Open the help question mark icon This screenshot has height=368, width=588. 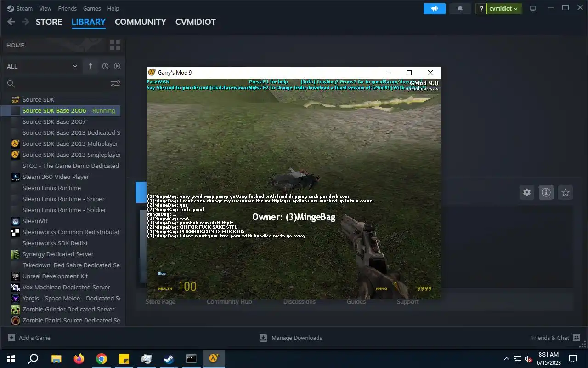click(x=481, y=9)
